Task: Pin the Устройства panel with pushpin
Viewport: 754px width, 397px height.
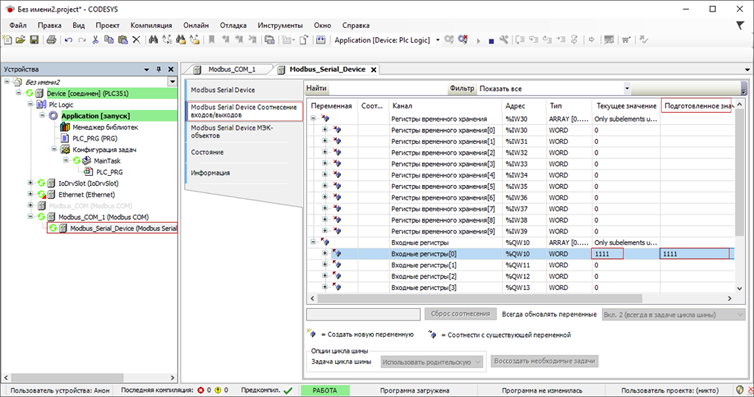Action: coord(159,69)
